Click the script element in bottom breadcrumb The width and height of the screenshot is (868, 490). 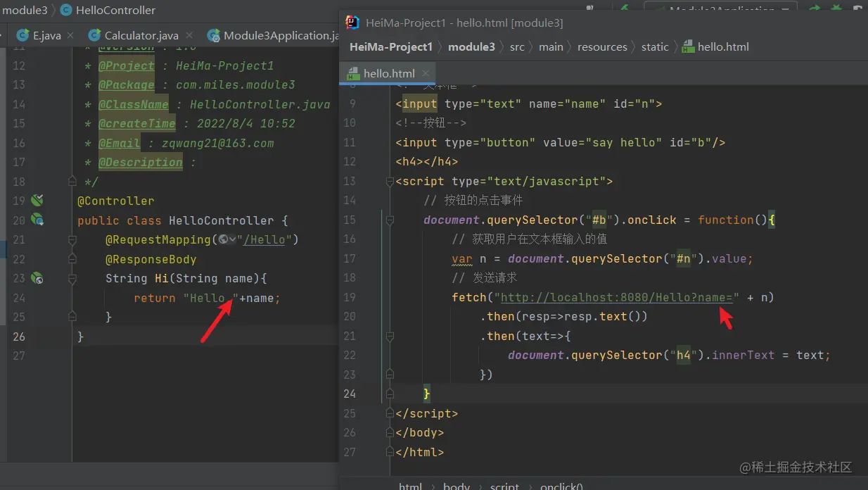505,486
